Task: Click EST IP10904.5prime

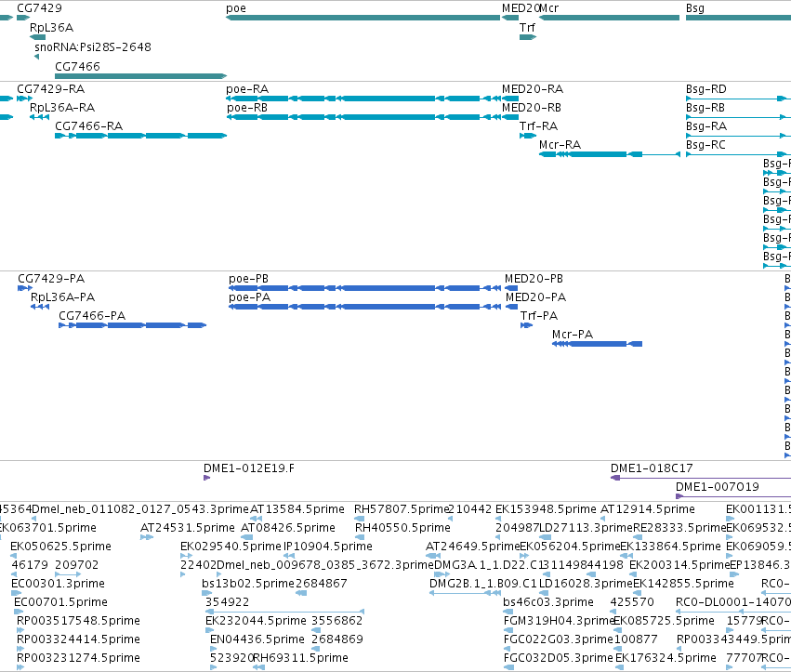Action: tap(328, 547)
